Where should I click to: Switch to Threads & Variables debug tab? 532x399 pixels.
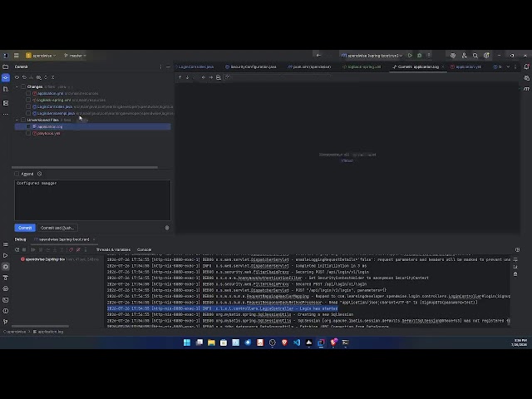pos(113,249)
